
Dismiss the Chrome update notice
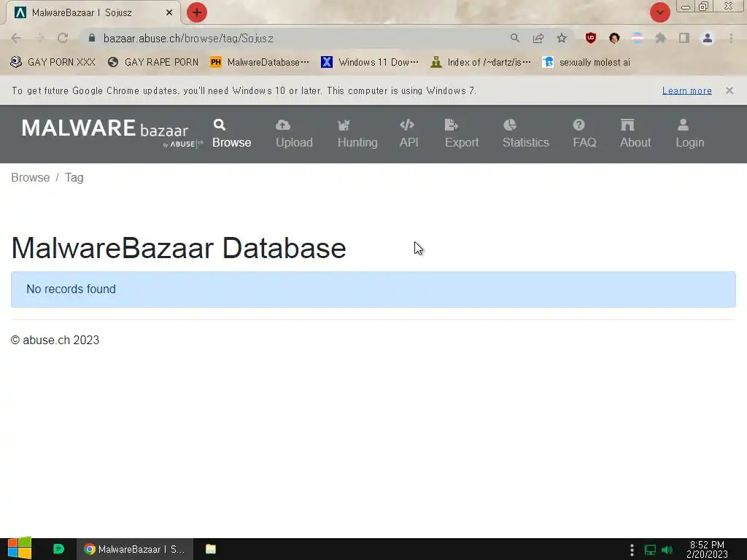(x=729, y=90)
